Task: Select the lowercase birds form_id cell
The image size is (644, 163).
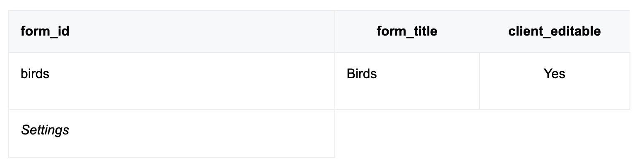Action: 172,81
